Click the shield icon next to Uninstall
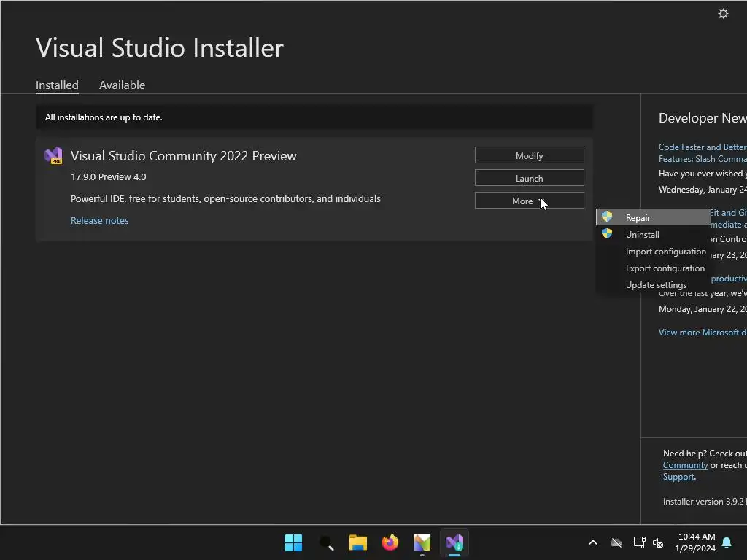747x560 pixels. tap(606, 233)
